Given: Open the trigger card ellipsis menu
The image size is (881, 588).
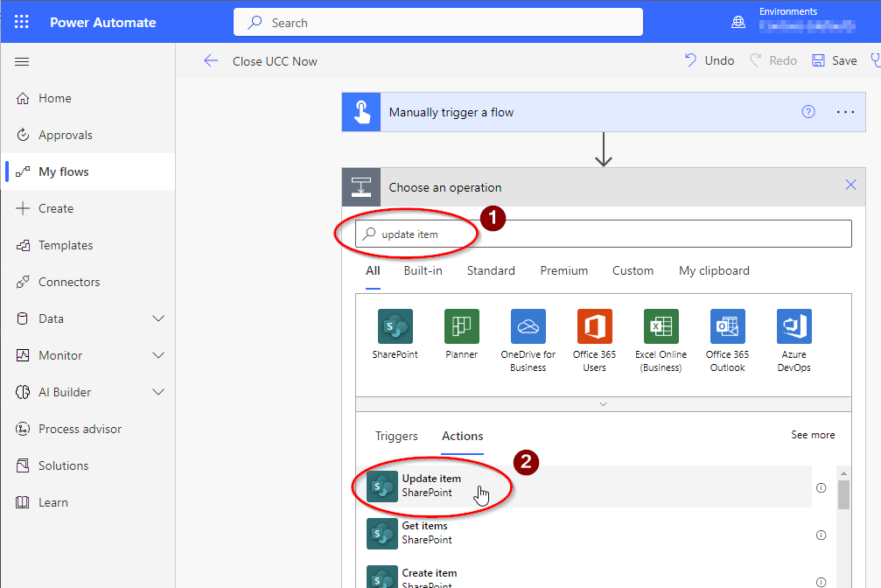Looking at the screenshot, I should [x=845, y=112].
